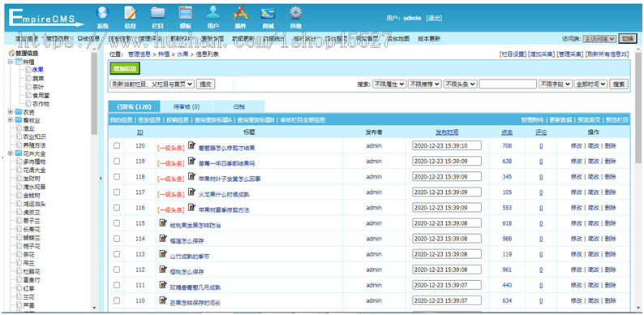Tick the checkbox for row 119
Screen dimensions: 644x315
(x=117, y=162)
